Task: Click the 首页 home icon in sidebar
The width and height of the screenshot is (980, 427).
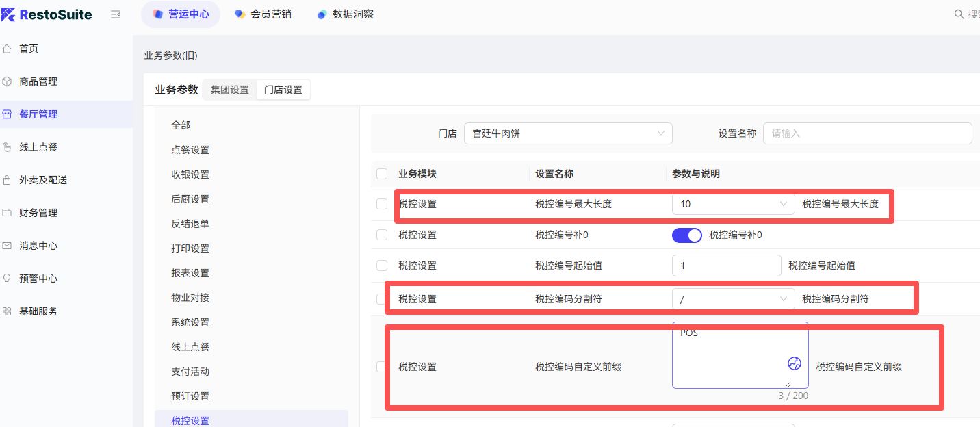Action: point(8,49)
